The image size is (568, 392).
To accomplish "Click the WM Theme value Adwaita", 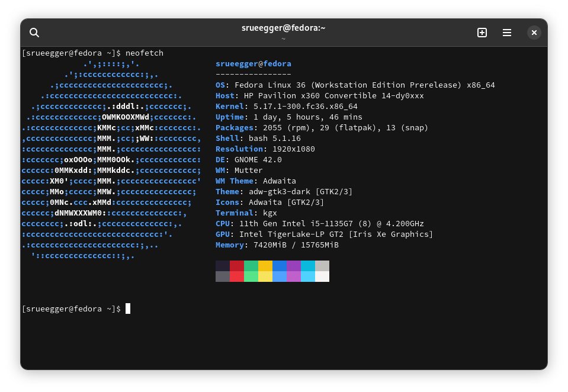I will [280, 181].
